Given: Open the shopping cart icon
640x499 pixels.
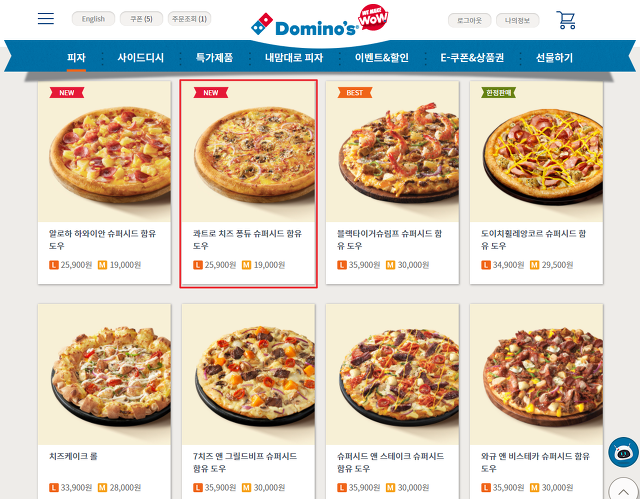Looking at the screenshot, I should tap(566, 20).
